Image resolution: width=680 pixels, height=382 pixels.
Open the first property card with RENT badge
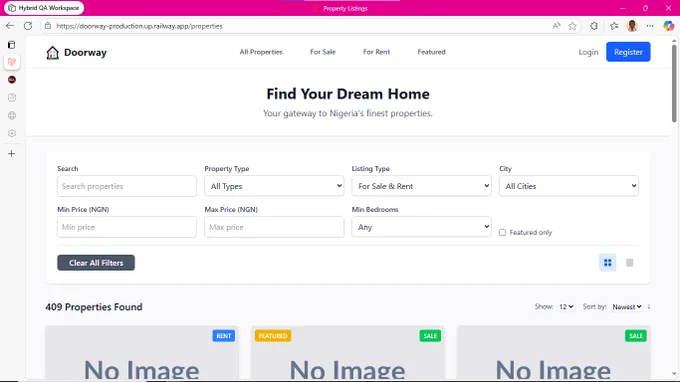(142, 353)
